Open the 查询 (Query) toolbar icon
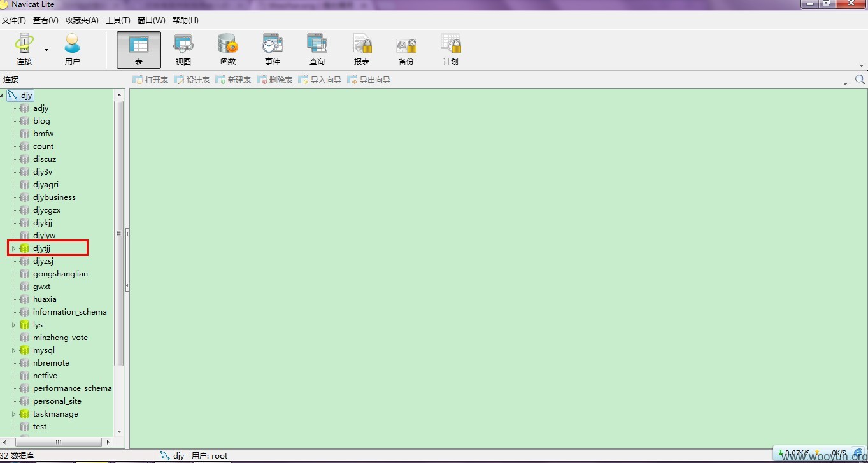 [x=317, y=50]
